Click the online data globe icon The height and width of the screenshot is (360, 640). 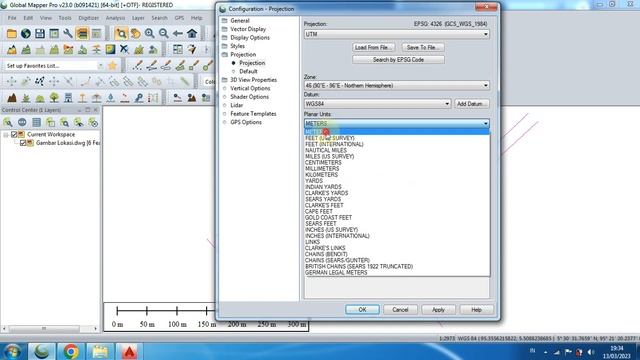point(26,33)
